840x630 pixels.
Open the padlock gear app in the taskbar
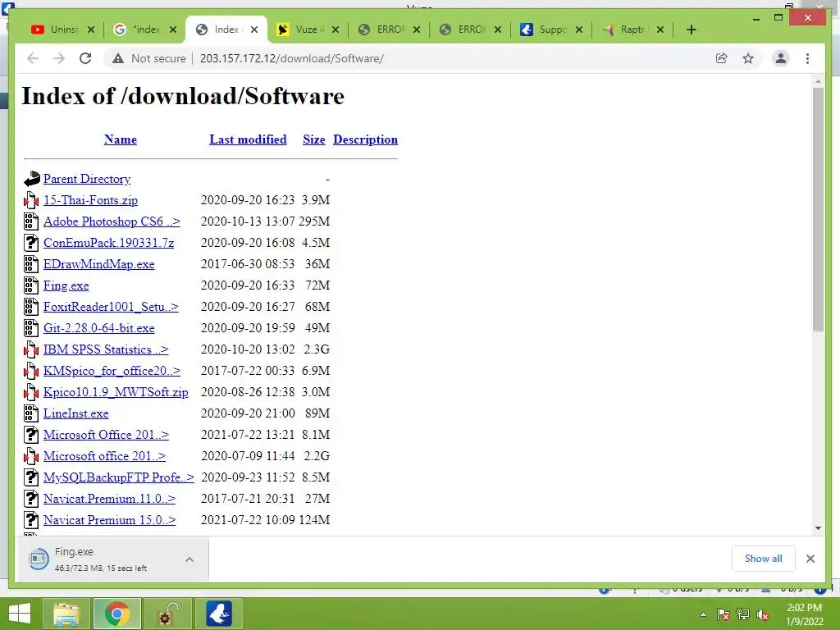tap(168, 614)
